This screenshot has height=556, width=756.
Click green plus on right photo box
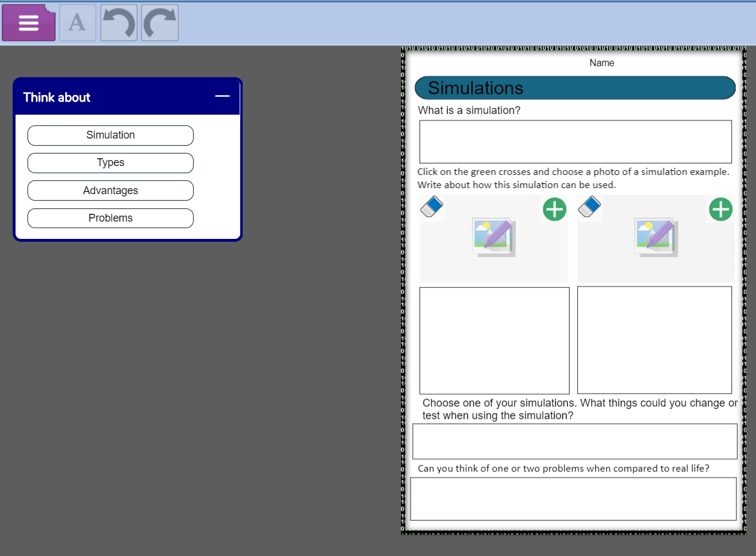[x=721, y=209]
